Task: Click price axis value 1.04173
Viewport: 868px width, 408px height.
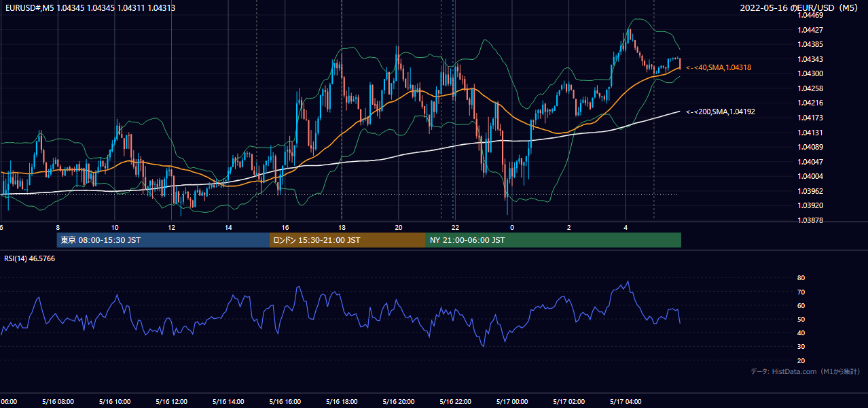Action: pos(810,118)
